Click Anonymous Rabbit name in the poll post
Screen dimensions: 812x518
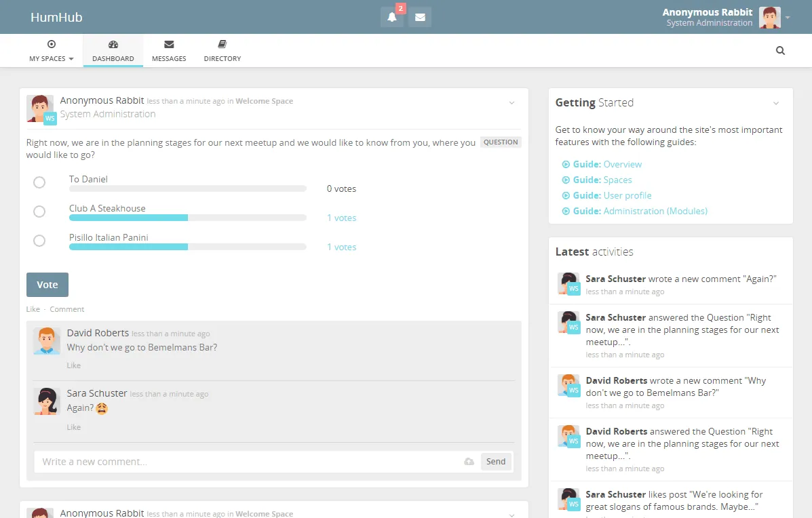(x=102, y=100)
